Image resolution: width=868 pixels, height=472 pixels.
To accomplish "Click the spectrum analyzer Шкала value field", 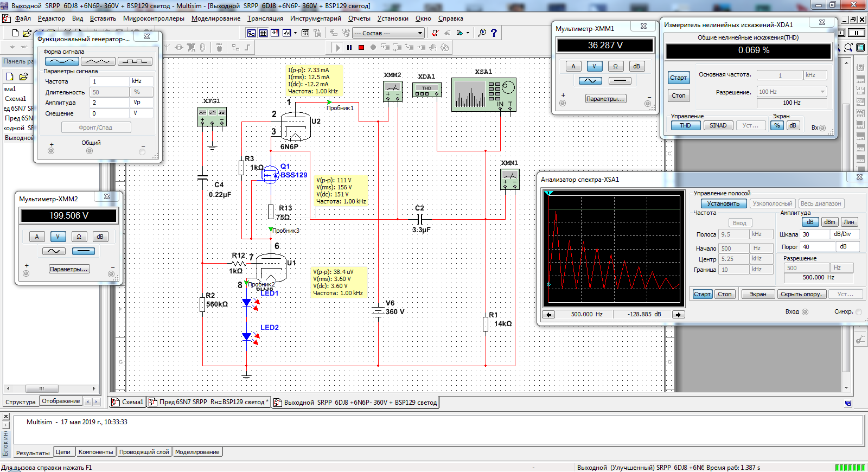I will [815, 234].
